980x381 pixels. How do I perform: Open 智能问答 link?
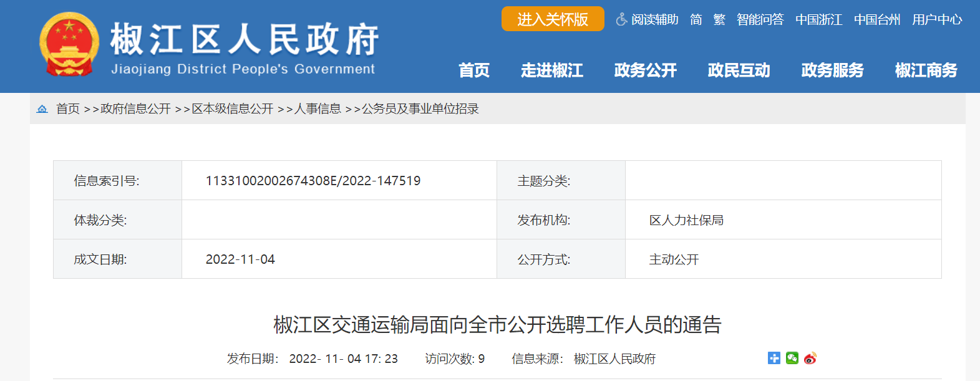coord(760,19)
